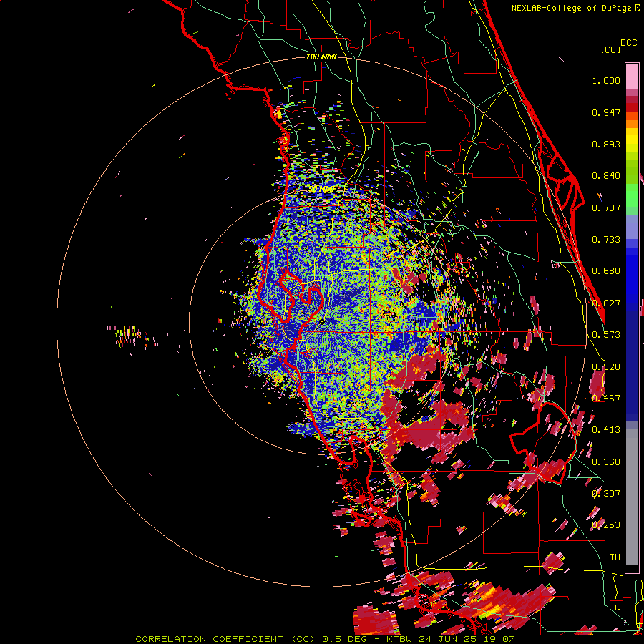
Task: Click the 0.787 scale value
Action: (x=606, y=208)
